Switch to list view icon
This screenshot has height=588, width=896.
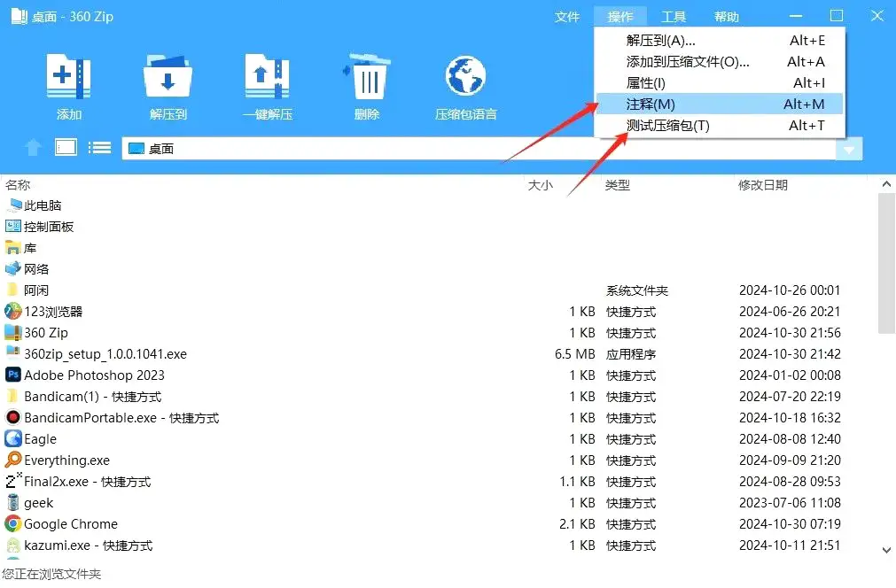pos(99,149)
